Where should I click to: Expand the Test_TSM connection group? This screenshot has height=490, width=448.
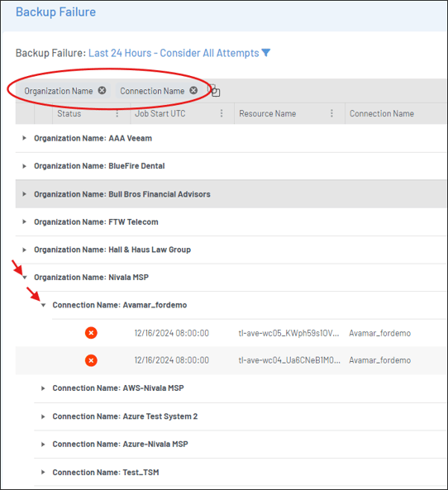click(43, 472)
